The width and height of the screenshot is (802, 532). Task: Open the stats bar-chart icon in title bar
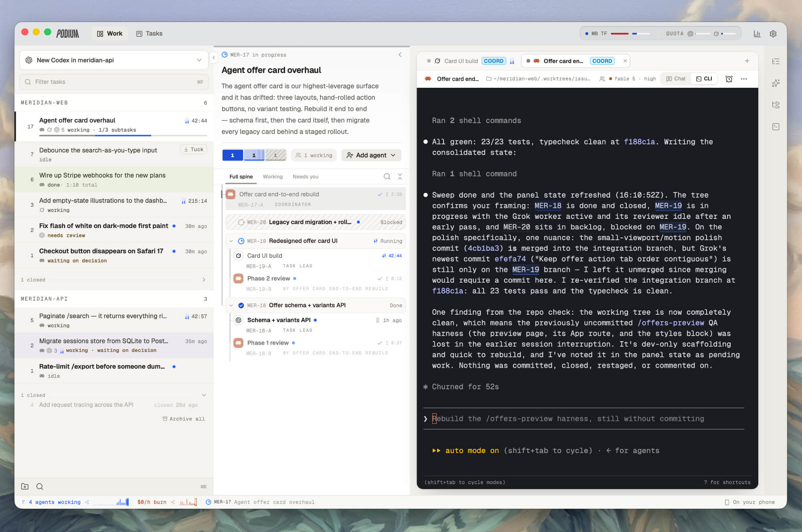pyautogui.click(x=757, y=34)
